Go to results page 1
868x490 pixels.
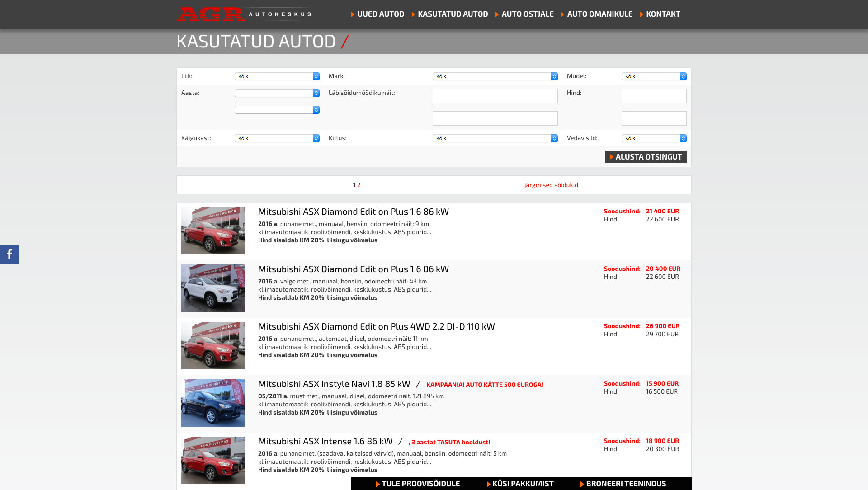pos(354,185)
